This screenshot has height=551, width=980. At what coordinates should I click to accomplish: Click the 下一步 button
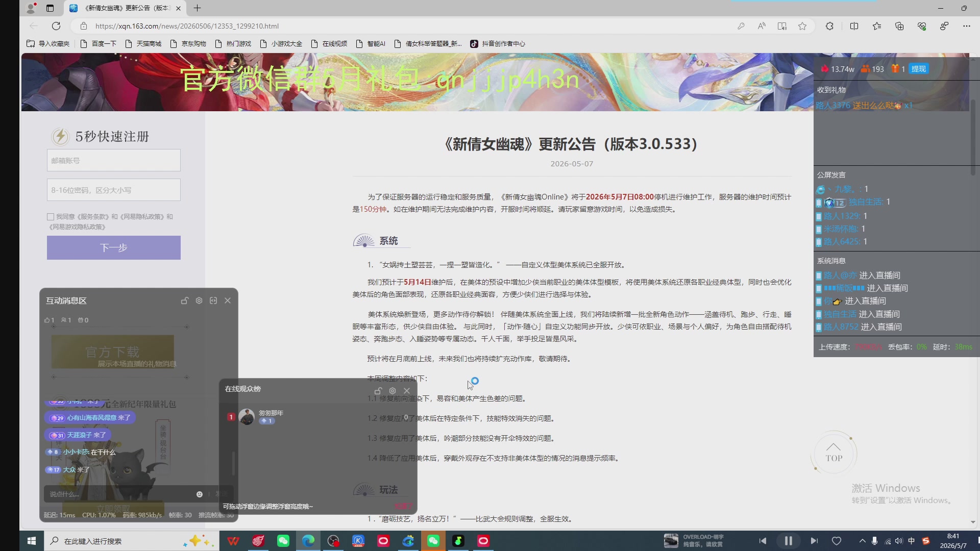[114, 247]
